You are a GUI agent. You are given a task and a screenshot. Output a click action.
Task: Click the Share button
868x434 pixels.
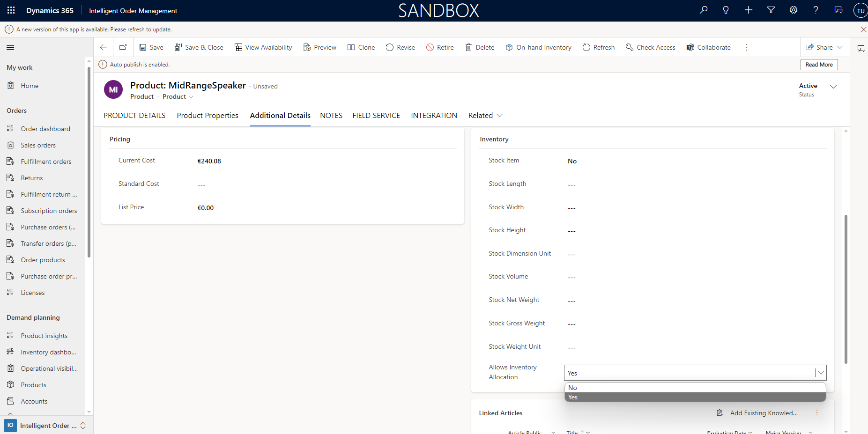pos(819,47)
